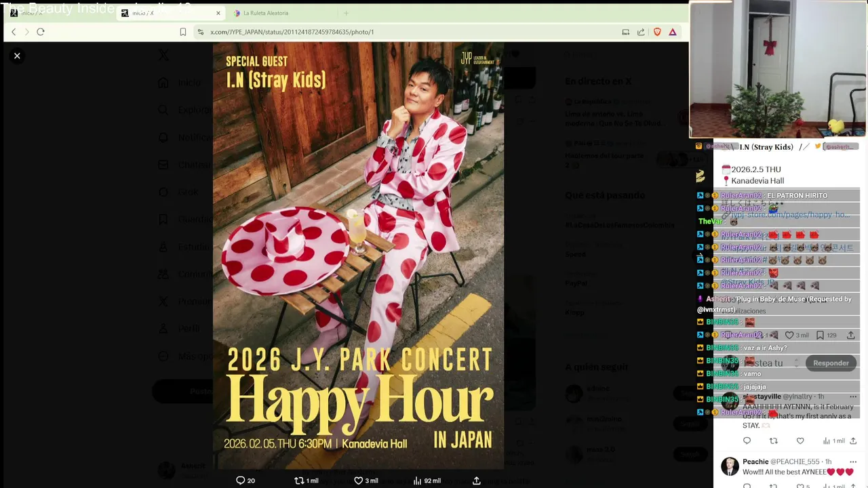Close the active Inicio / X tab
The width and height of the screenshot is (868, 488).
[x=218, y=13]
